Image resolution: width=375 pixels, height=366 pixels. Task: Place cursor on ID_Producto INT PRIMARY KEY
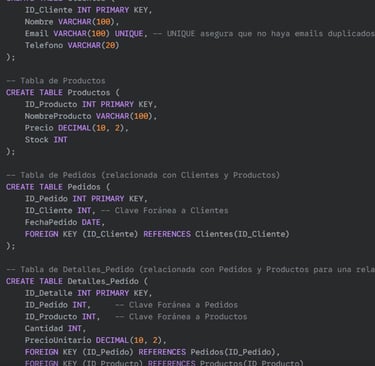click(x=91, y=104)
